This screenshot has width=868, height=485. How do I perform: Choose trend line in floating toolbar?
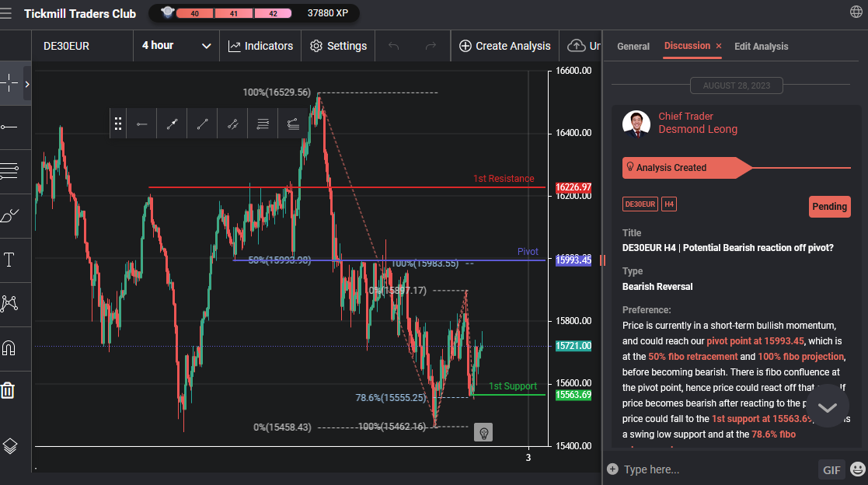point(203,124)
